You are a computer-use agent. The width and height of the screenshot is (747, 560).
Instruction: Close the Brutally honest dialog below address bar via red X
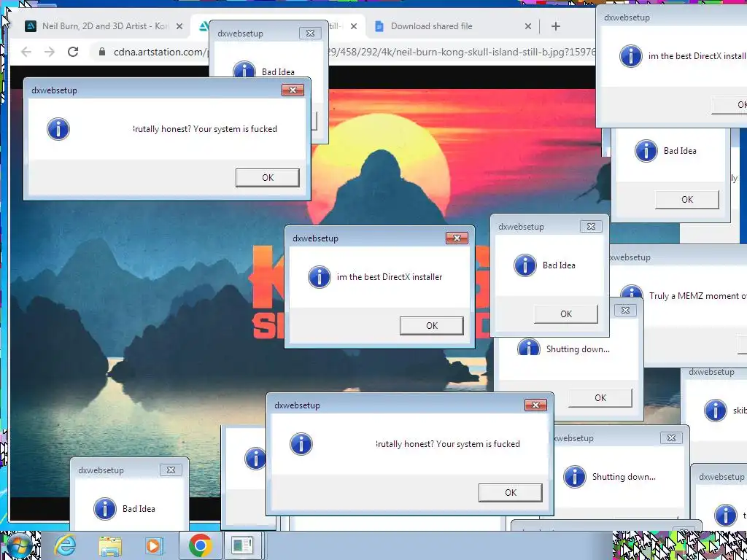coord(293,90)
